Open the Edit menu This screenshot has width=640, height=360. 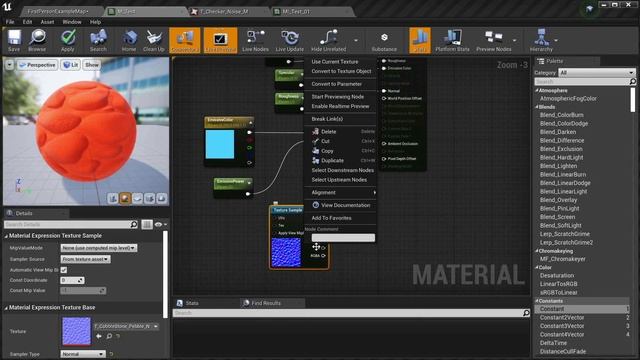pyautogui.click(x=27, y=22)
